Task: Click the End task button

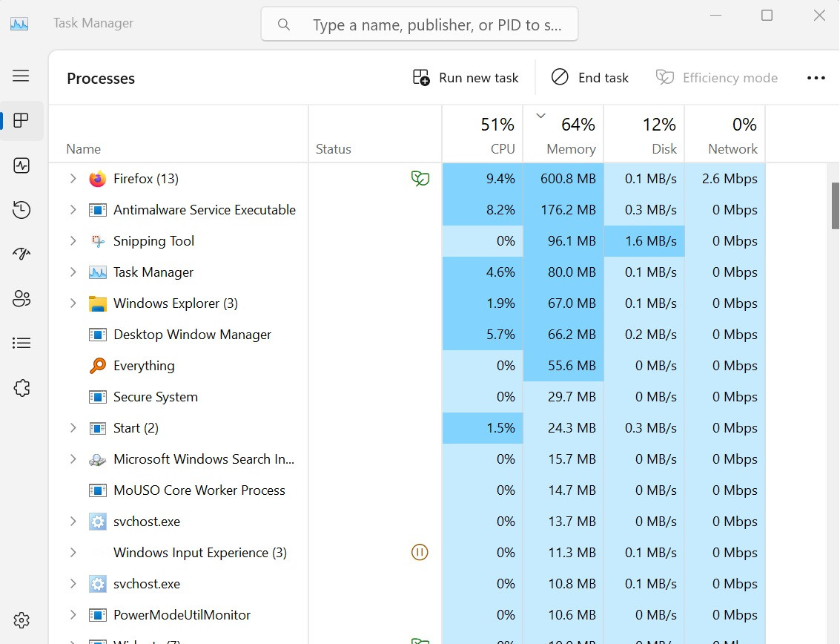Action: (x=590, y=78)
